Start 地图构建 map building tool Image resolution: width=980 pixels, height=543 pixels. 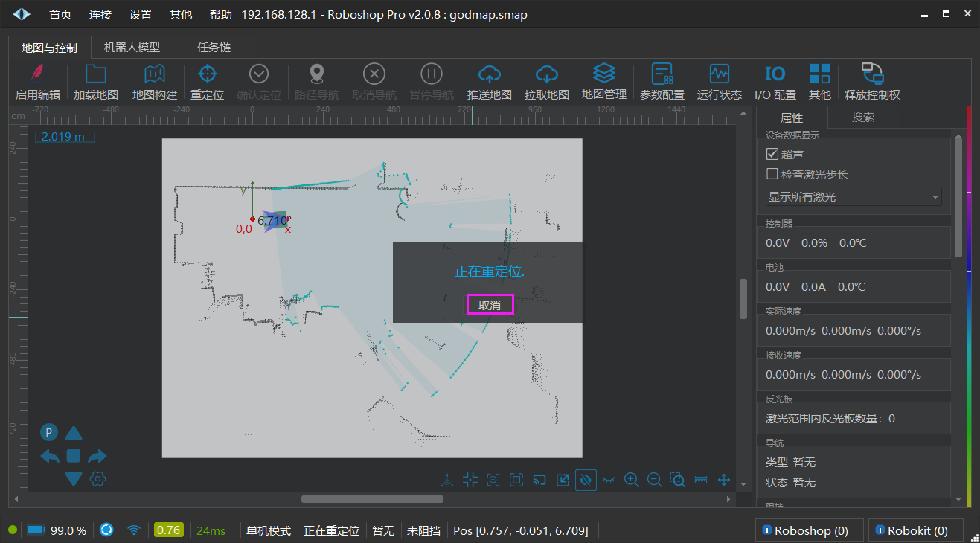pyautogui.click(x=154, y=74)
